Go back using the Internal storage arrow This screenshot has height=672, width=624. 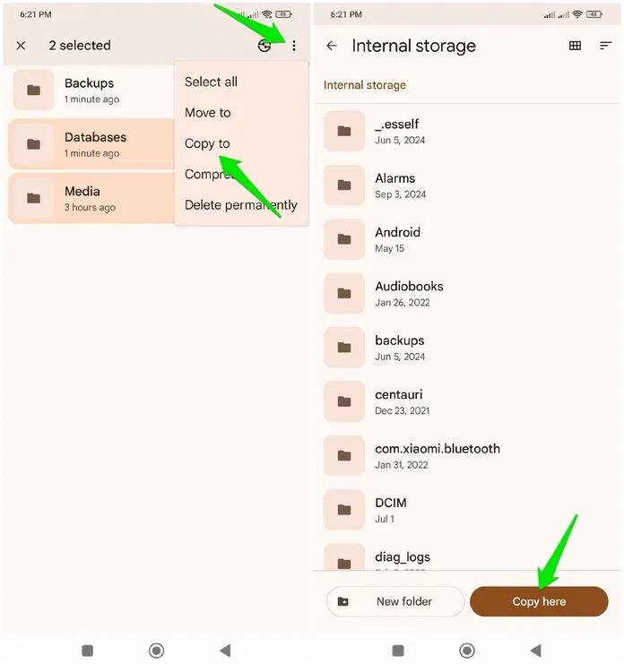[332, 46]
